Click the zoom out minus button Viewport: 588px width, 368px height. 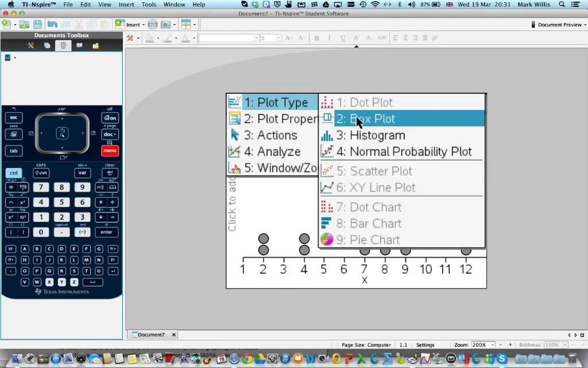[x=500, y=345]
